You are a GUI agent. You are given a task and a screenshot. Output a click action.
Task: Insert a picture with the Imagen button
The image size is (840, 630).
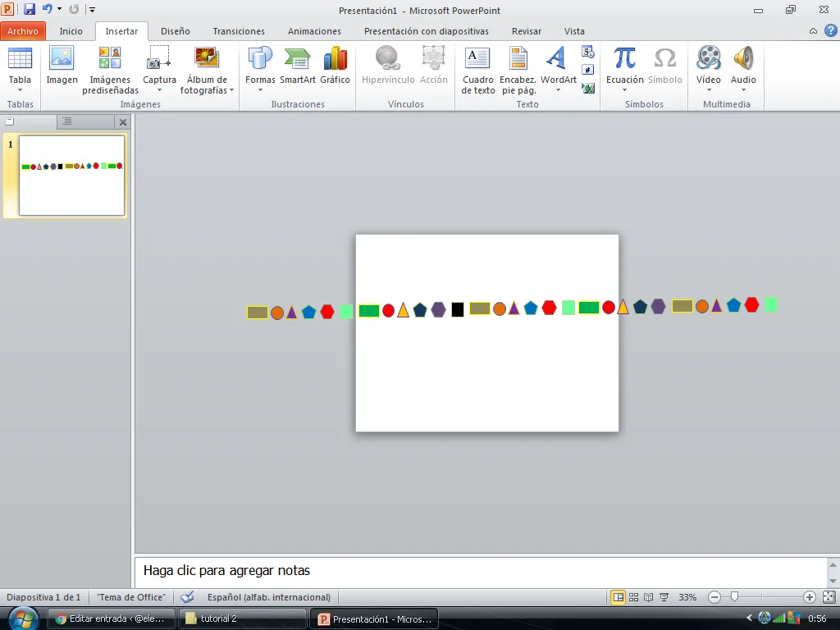coord(62,65)
